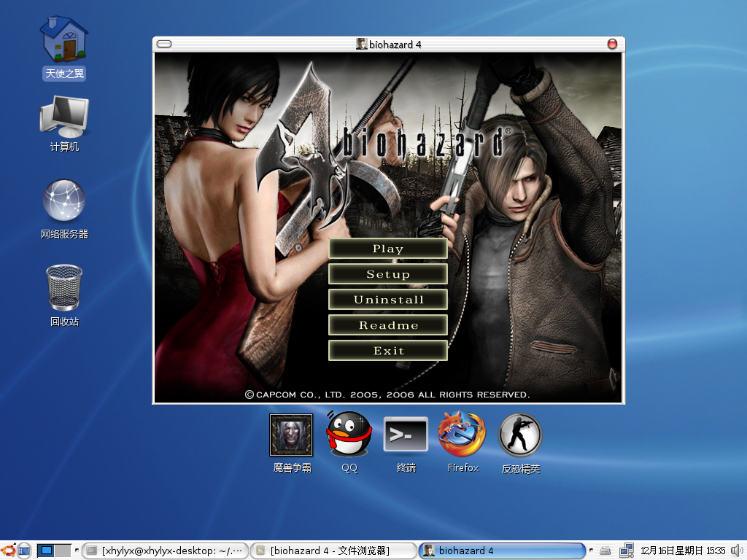Open the Ubuntu main menu icon
Image resolution: width=747 pixels, height=560 pixels.
click(8, 551)
